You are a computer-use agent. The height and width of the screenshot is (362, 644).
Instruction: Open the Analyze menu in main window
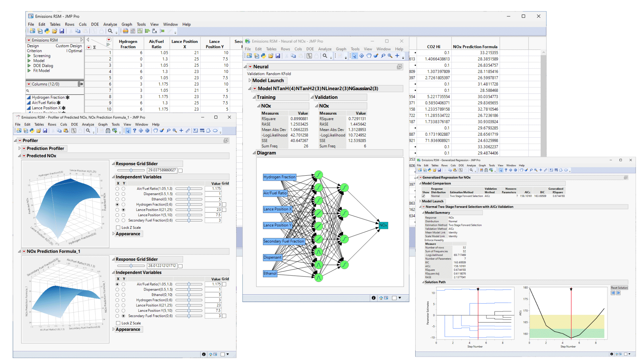[x=110, y=24]
